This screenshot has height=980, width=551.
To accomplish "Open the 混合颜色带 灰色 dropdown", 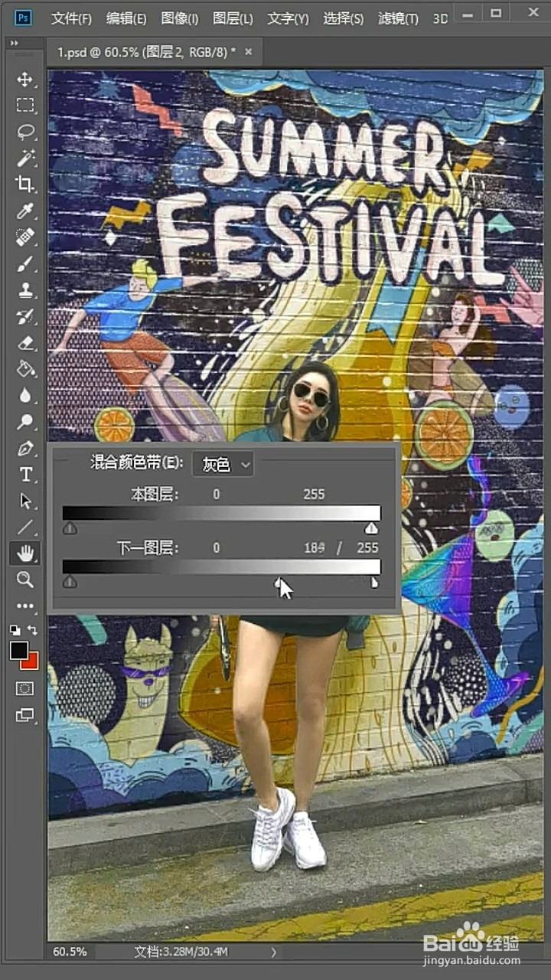I will point(223,464).
